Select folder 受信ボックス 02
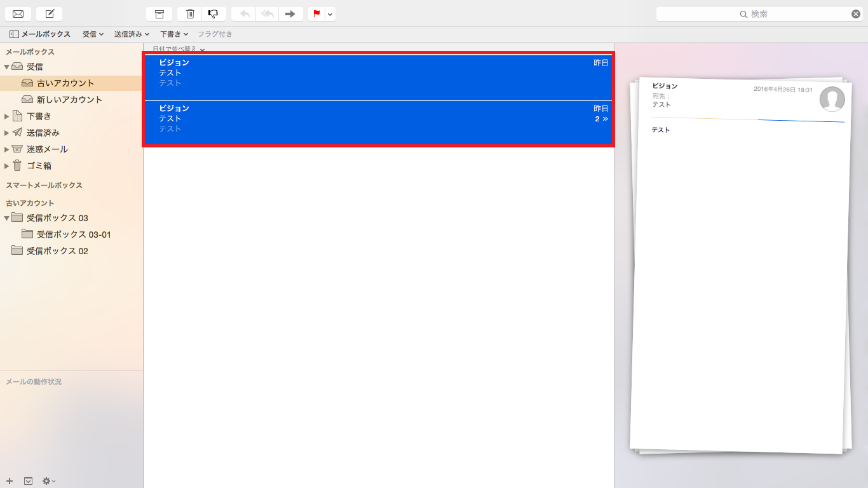 tap(57, 251)
